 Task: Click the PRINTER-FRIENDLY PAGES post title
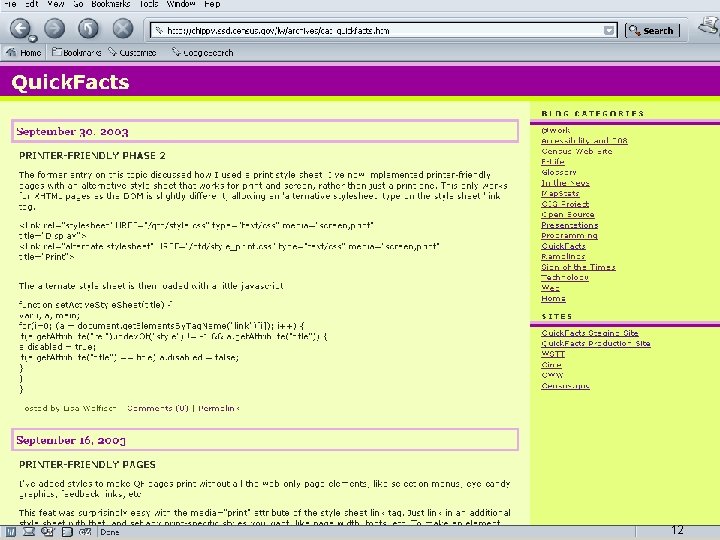87,465
